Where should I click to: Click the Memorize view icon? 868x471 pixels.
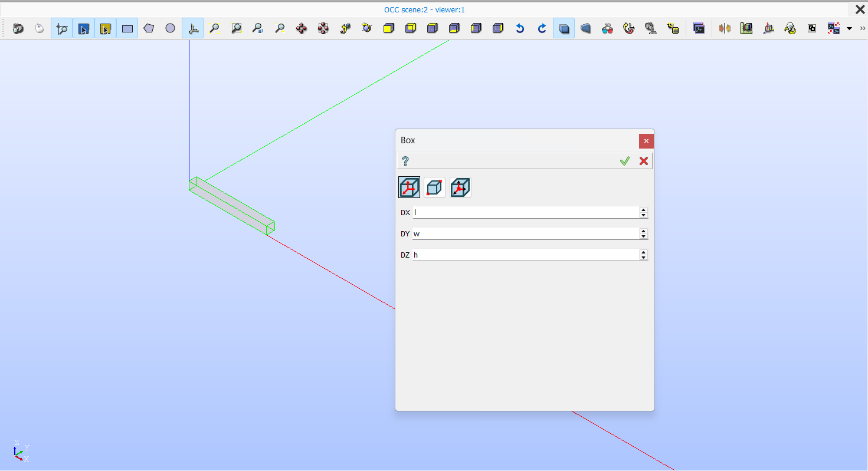click(651, 28)
